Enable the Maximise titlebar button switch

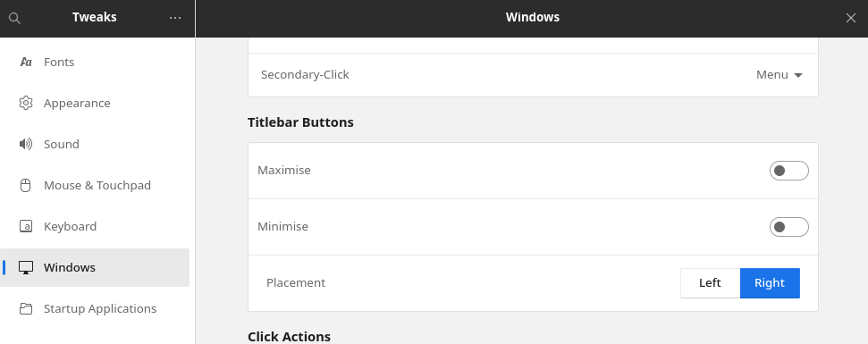point(788,171)
